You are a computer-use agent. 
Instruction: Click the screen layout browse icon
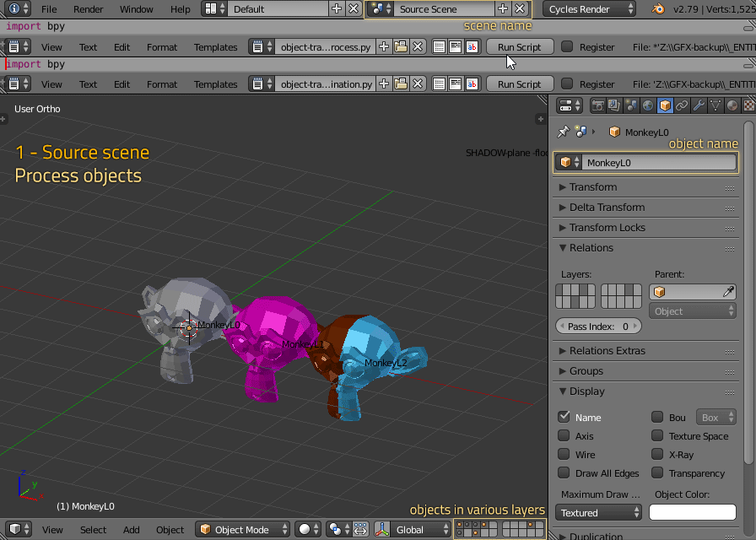(215, 8)
